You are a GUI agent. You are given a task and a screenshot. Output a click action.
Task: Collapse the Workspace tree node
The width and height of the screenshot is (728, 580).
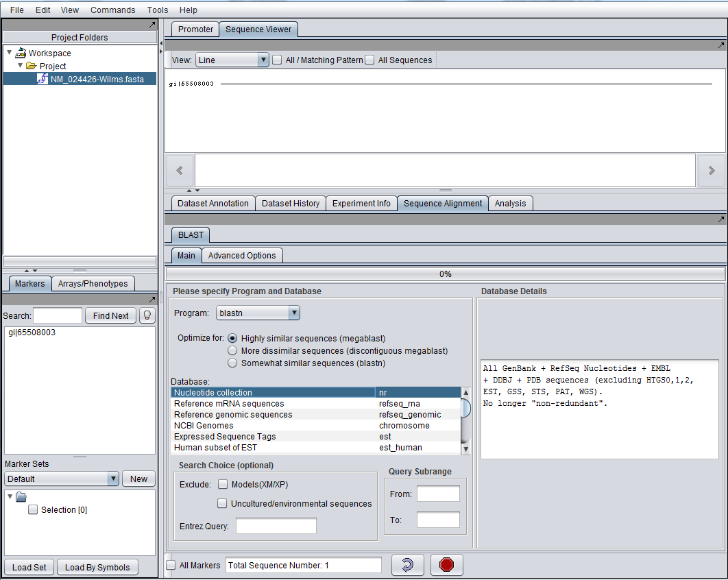[x=9, y=53]
